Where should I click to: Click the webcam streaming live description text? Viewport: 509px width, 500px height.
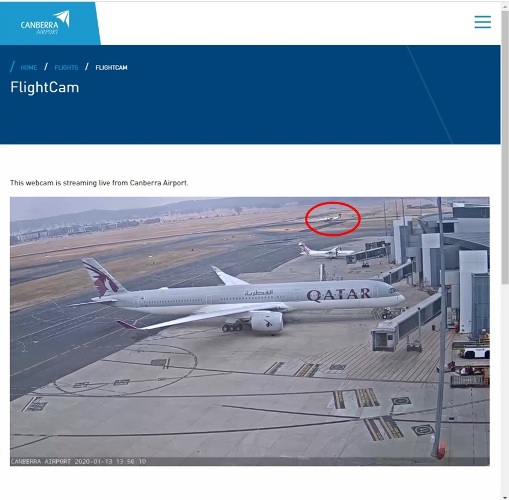pyautogui.click(x=99, y=183)
